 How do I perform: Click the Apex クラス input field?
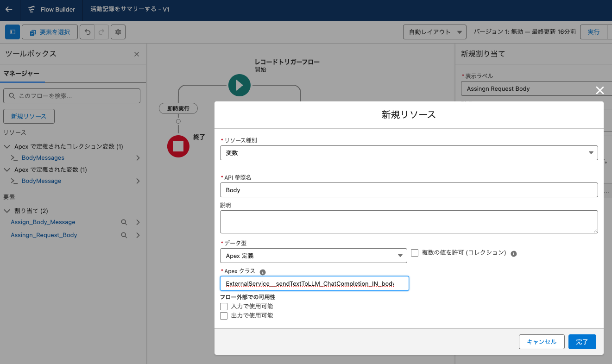coord(315,283)
